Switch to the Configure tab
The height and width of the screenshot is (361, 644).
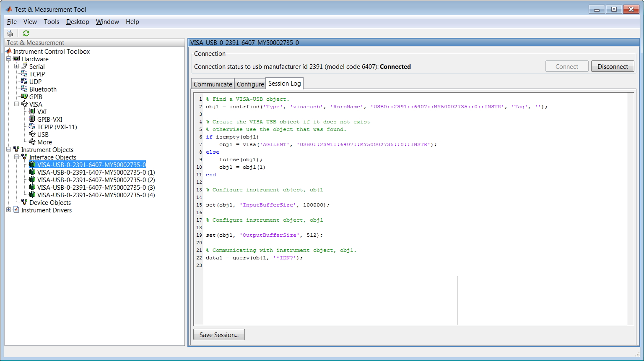(250, 84)
